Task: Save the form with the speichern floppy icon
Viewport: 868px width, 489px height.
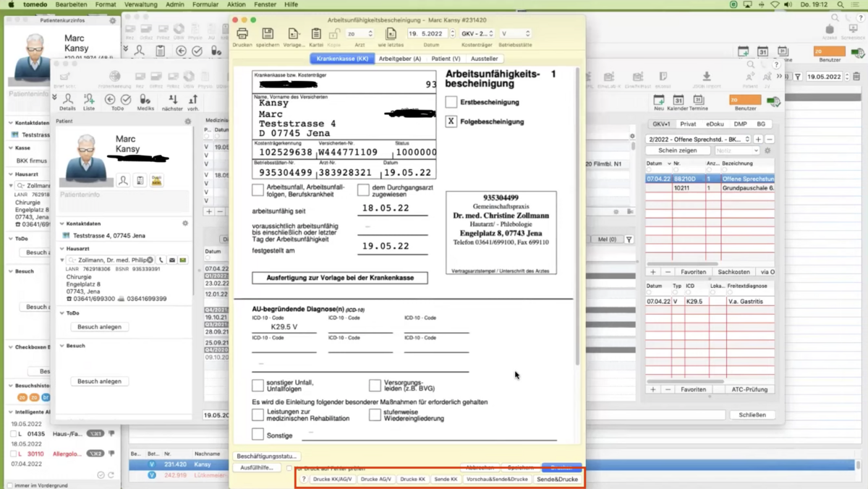Action: [x=268, y=34]
